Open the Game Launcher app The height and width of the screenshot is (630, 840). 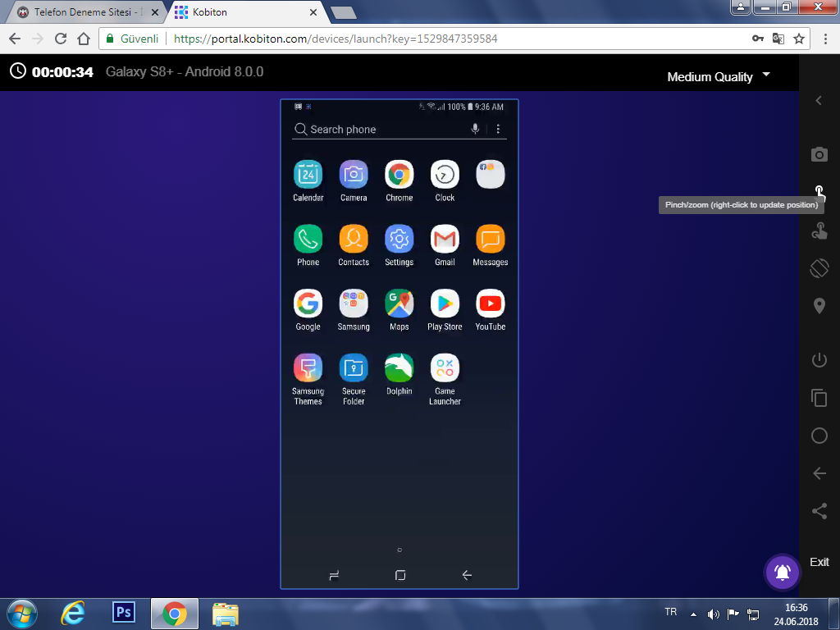445,368
